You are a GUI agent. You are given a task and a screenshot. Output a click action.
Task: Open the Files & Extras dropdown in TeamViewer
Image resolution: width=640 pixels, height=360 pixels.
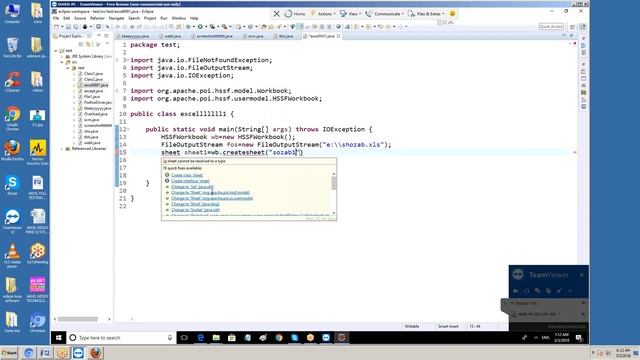[x=426, y=13]
